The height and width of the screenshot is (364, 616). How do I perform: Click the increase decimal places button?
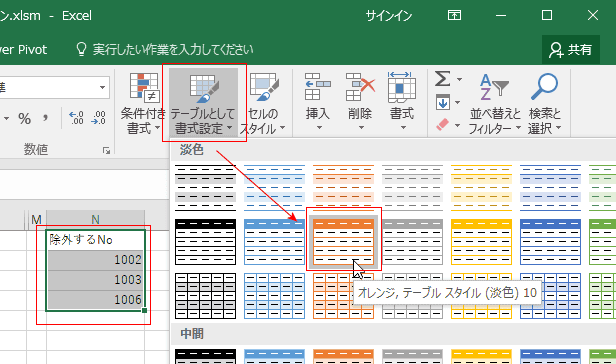76,118
